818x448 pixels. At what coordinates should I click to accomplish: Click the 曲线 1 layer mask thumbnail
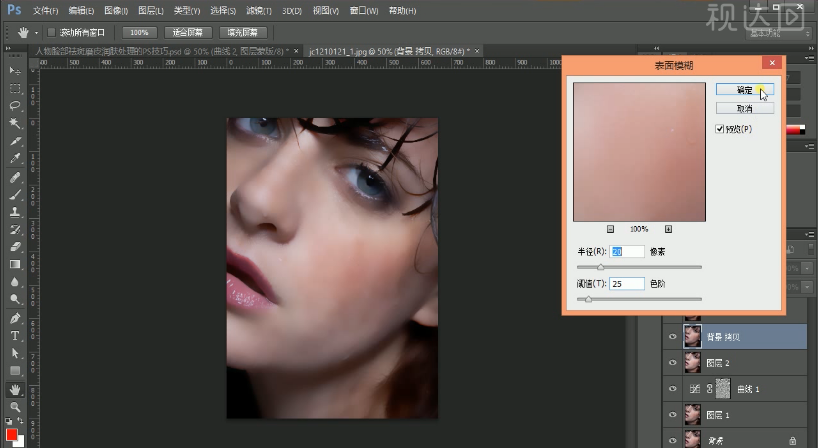723,389
